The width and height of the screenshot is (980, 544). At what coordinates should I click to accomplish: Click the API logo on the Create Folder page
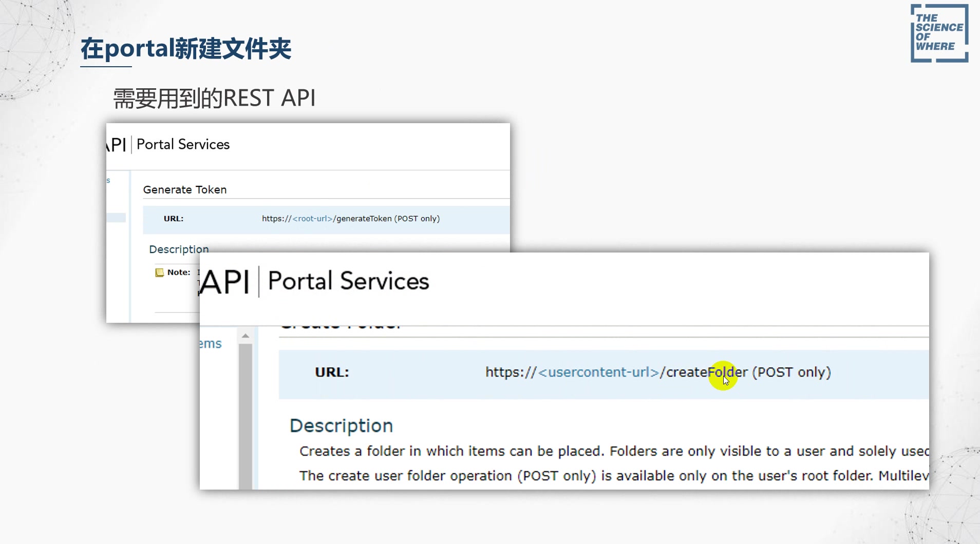[226, 281]
